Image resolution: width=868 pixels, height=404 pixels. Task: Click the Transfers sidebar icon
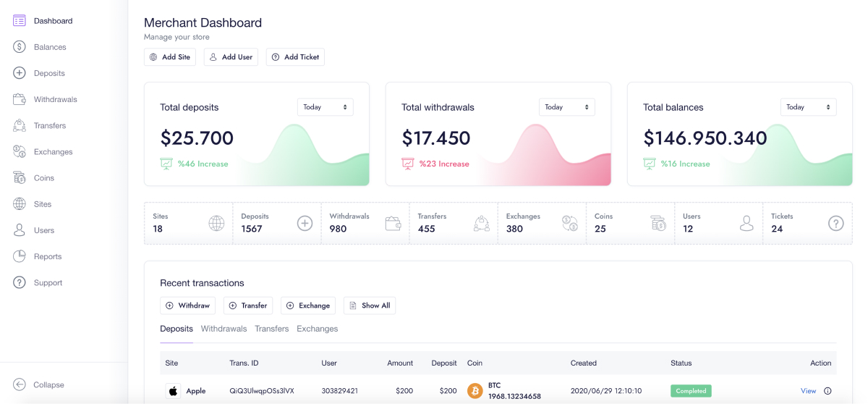[20, 125]
